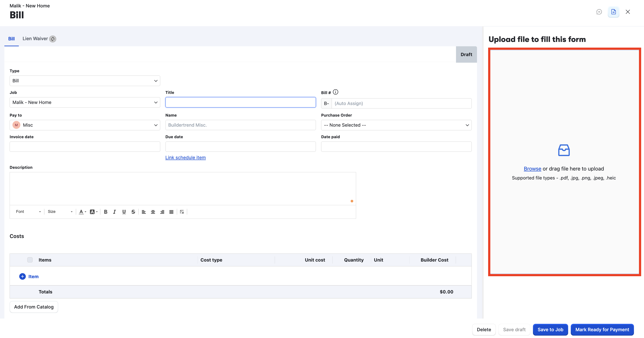The height and width of the screenshot is (338, 644).
Task: Apply strikethrough formatting in description
Action: [x=133, y=212]
